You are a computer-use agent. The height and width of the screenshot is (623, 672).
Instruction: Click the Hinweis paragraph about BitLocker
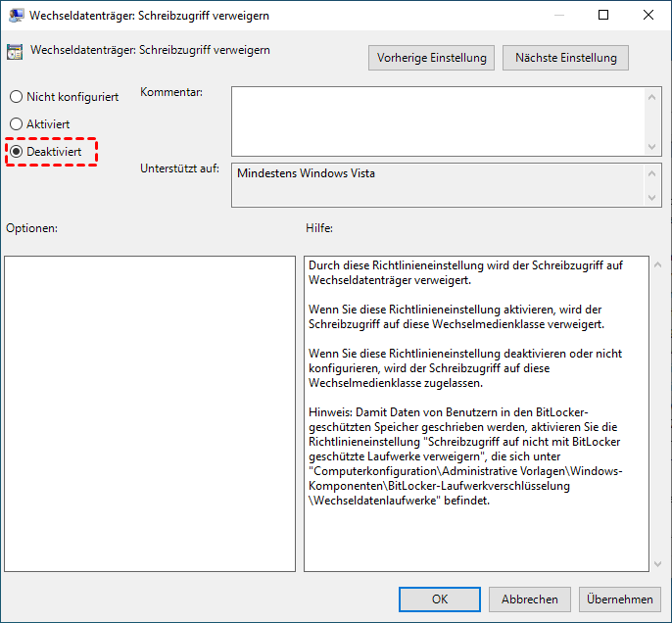(x=465, y=456)
